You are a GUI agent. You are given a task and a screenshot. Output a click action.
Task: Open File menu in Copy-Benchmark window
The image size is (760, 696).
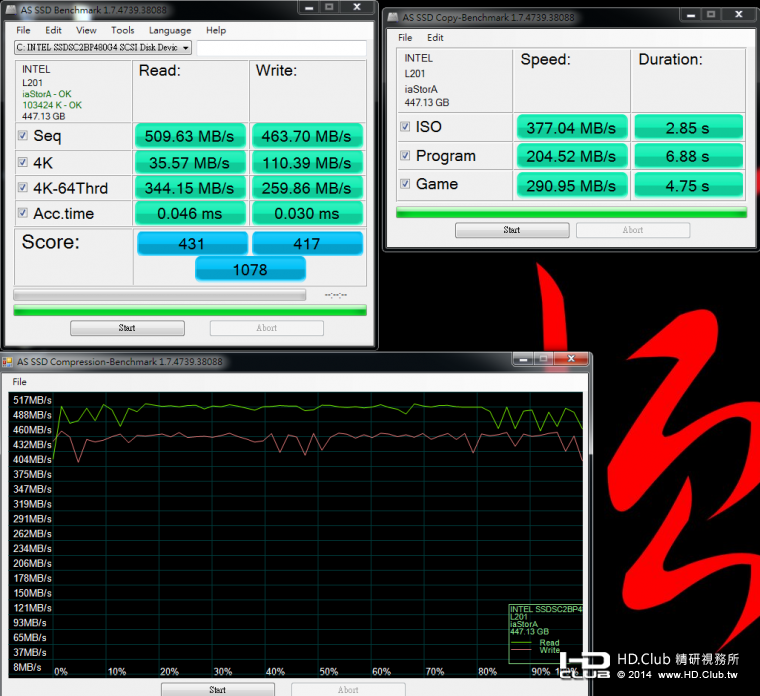tap(405, 37)
